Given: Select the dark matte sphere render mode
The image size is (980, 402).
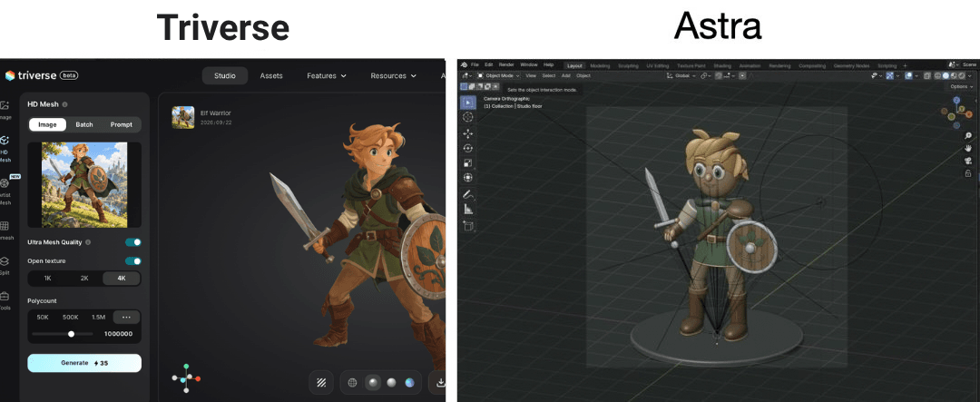Looking at the screenshot, I should (x=372, y=383).
